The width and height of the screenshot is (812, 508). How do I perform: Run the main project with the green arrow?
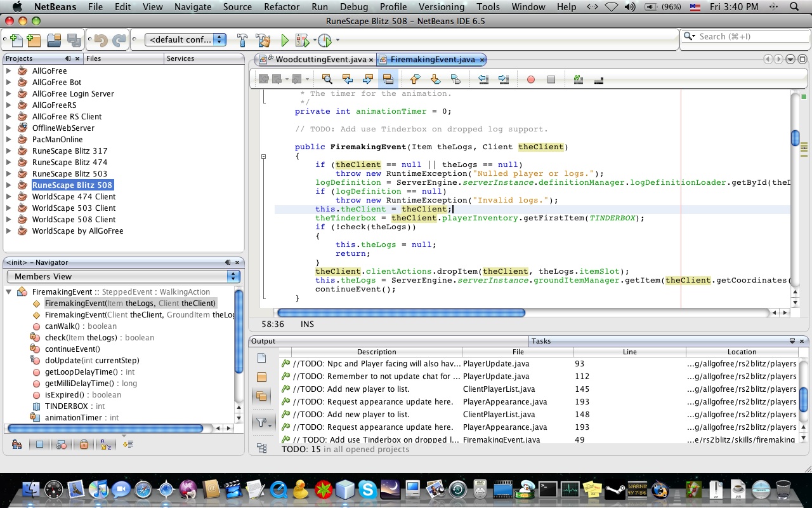(285, 41)
